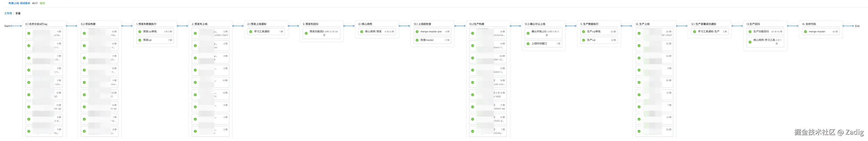Select the 0.1 合并分支&打tag stage title
Viewport: 868px width, 141px height.
36,24
